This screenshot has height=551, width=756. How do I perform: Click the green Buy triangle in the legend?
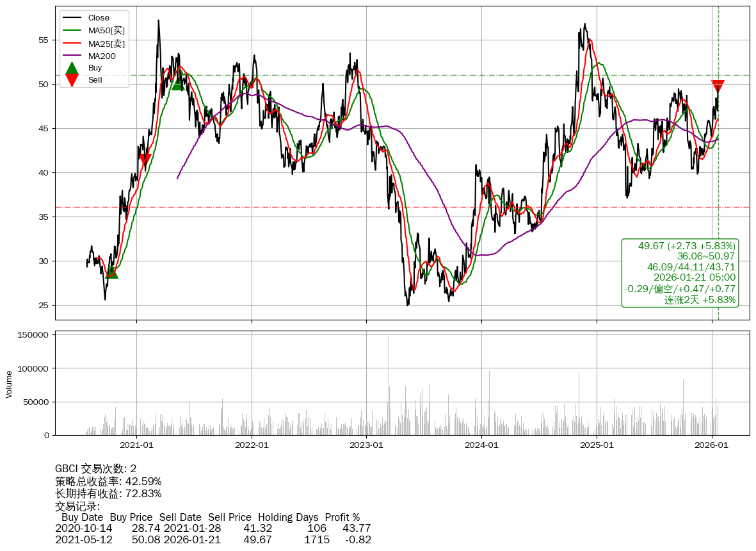coord(72,68)
